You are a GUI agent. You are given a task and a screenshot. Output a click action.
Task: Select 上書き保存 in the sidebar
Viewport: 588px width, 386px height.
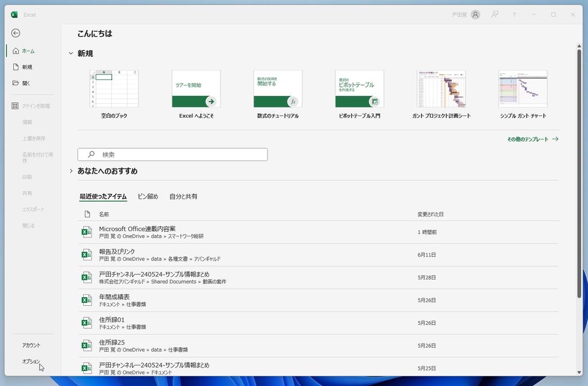34,139
